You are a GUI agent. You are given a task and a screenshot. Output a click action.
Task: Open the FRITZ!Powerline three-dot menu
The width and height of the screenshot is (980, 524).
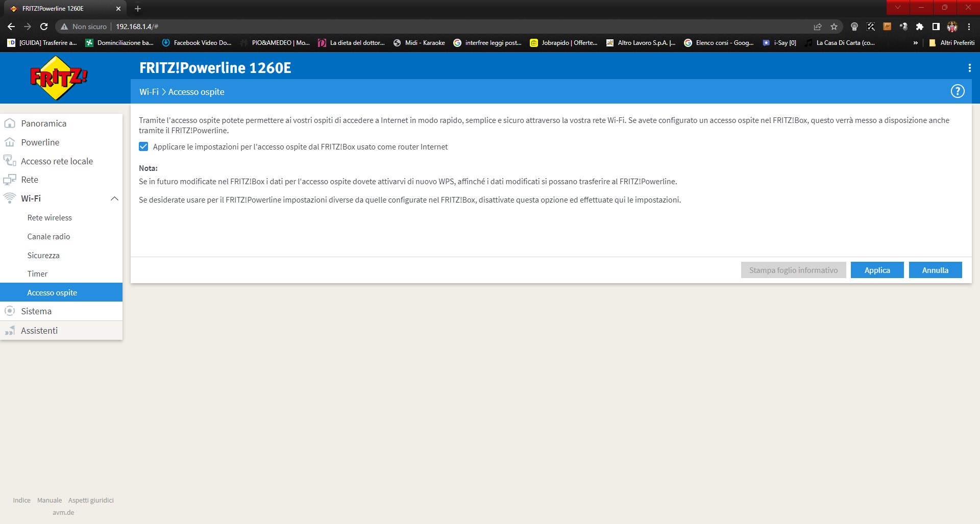969,68
